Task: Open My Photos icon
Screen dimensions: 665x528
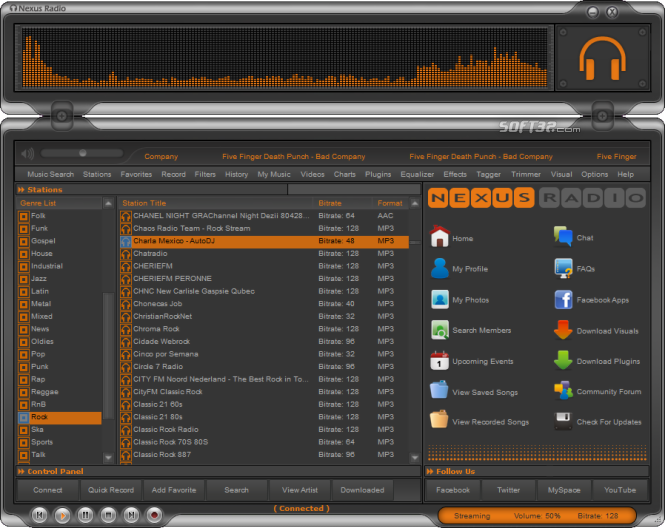Action: pyautogui.click(x=440, y=299)
